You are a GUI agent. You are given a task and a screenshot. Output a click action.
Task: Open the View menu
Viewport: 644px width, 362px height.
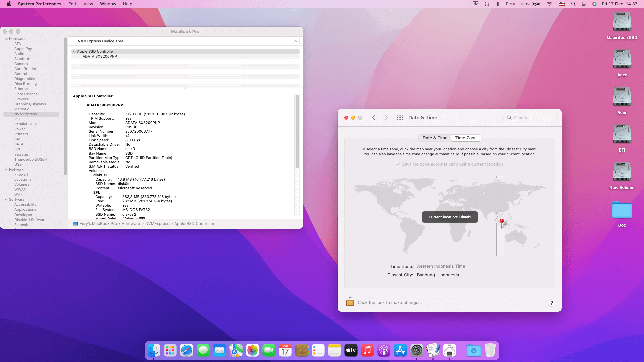pyautogui.click(x=88, y=4)
